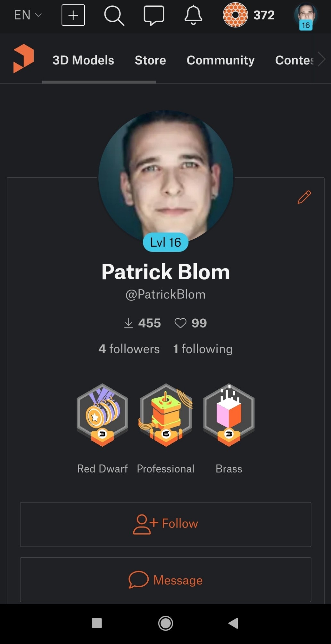Tap the Message button
This screenshot has height=644, width=331.
point(165,580)
